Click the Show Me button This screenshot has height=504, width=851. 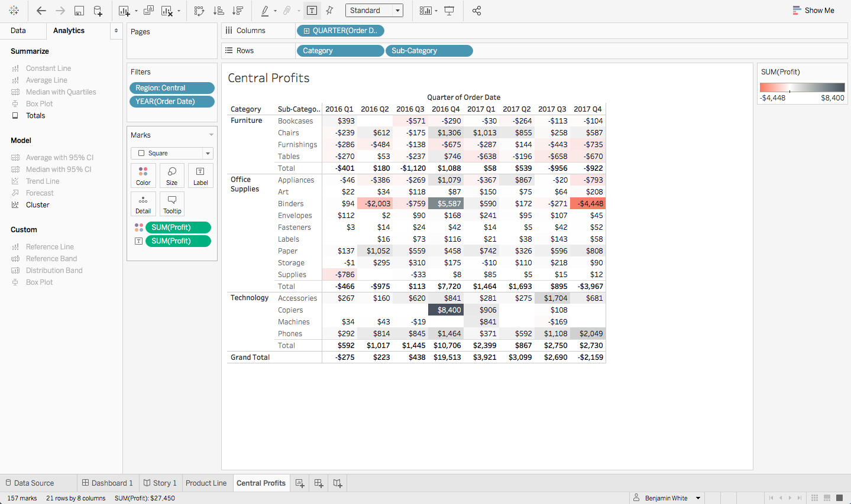813,11
